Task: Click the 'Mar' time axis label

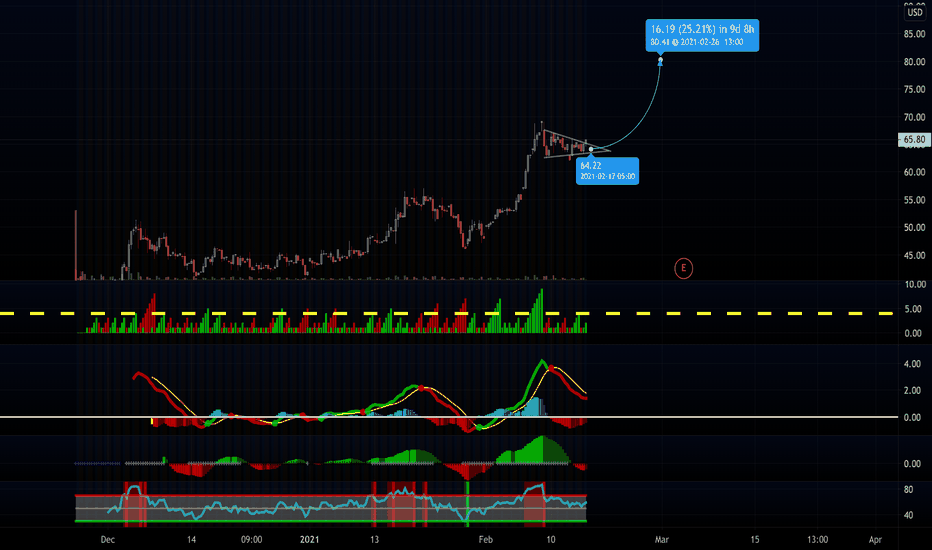Action: (x=662, y=540)
